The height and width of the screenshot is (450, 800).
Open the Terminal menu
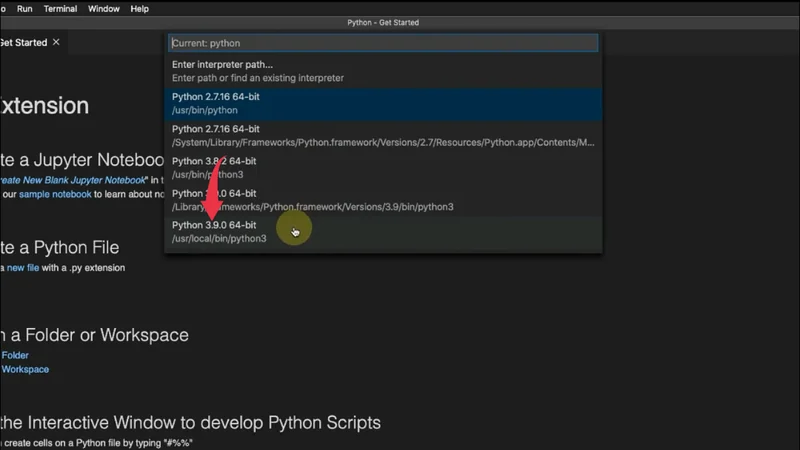tap(60, 9)
